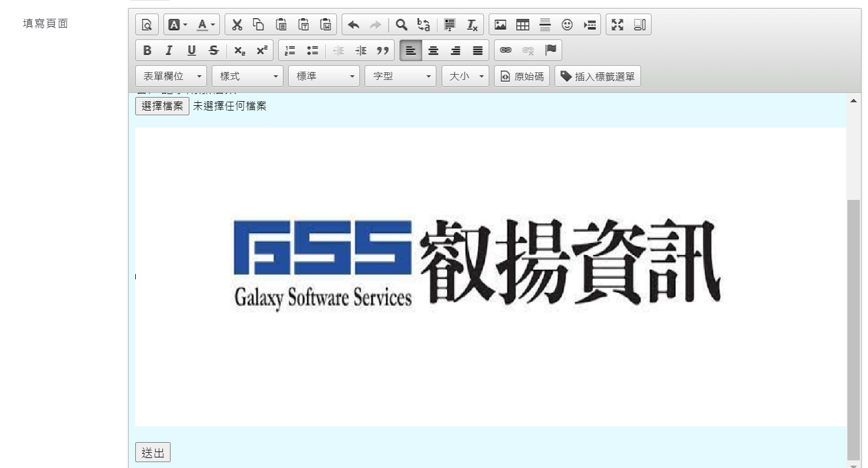Maximize the editor area

tap(617, 25)
